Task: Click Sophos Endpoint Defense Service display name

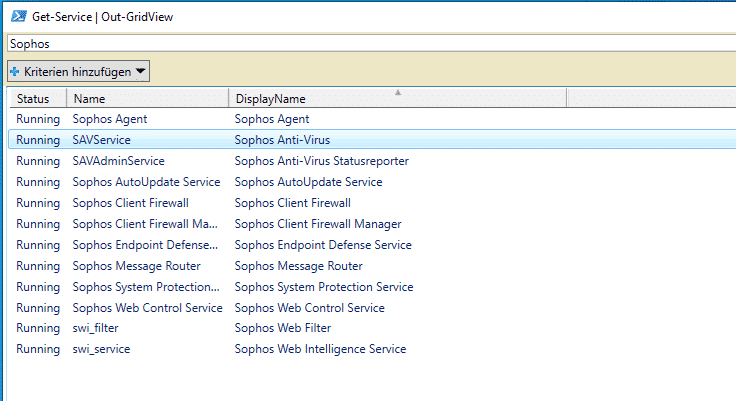Action: (323, 245)
